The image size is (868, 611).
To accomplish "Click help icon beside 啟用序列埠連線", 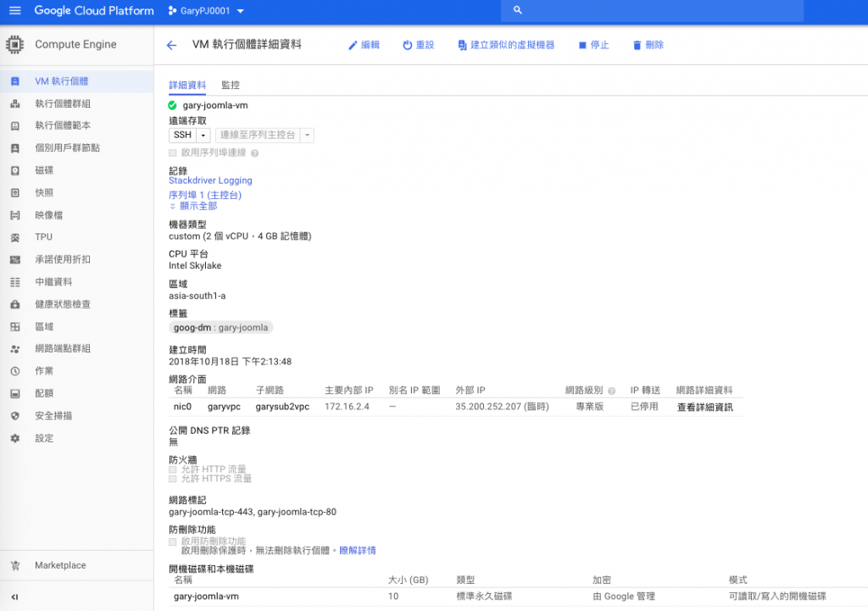I will [254, 154].
